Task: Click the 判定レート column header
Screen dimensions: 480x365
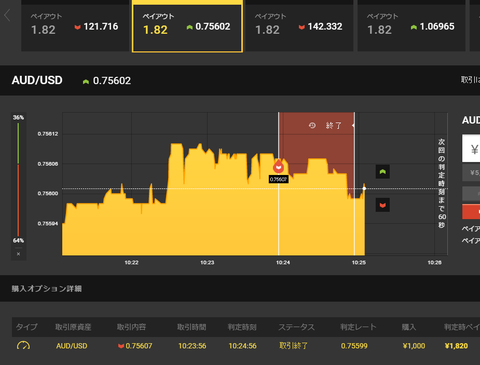Action: tap(358, 327)
